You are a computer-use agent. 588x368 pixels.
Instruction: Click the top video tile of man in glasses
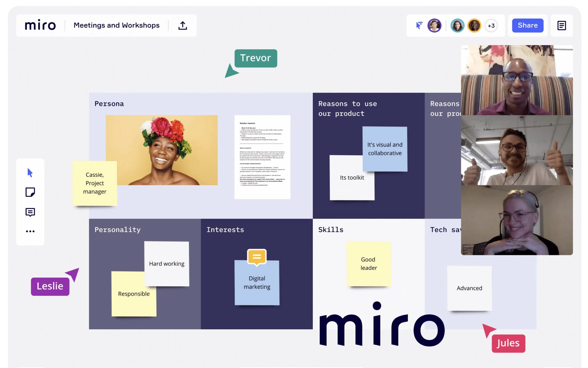pyautogui.click(x=517, y=80)
